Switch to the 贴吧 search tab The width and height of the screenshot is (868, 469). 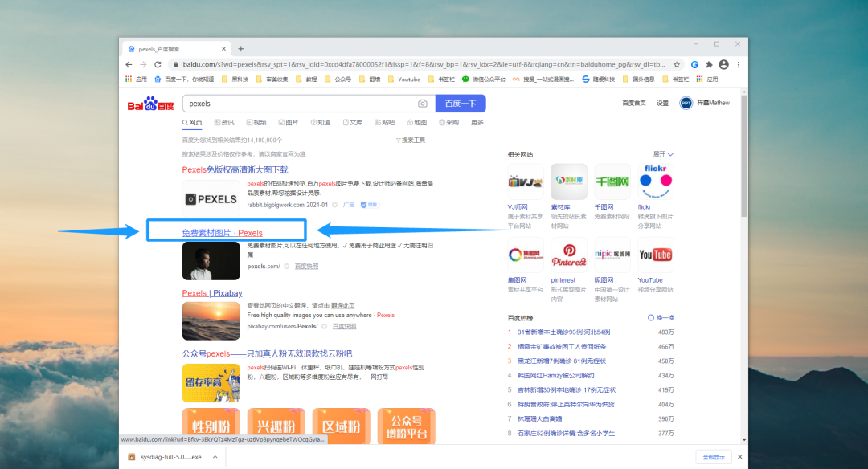[385, 122]
